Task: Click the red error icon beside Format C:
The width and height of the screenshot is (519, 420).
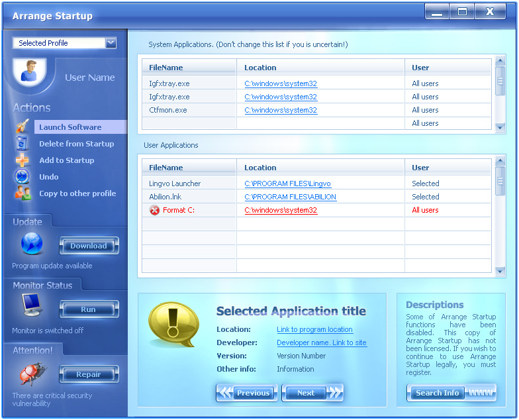Action: [x=154, y=210]
